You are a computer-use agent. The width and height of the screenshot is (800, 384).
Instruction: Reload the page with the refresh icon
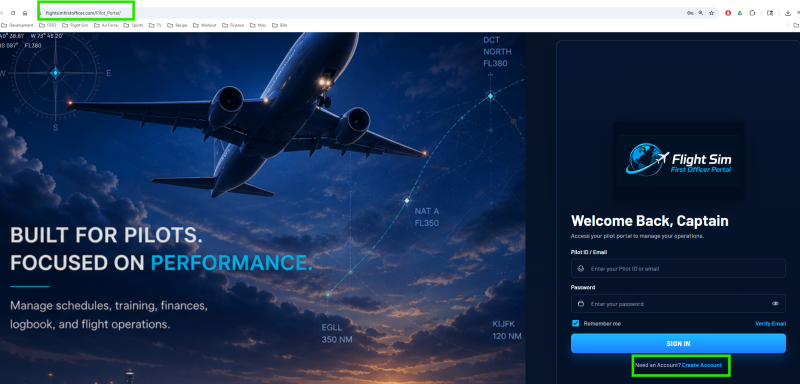click(13, 13)
